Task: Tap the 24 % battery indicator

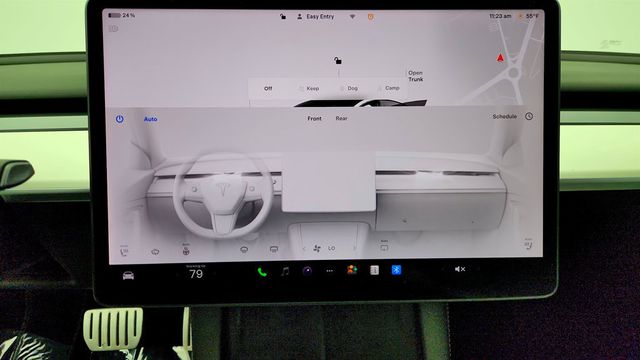Action: [121, 16]
